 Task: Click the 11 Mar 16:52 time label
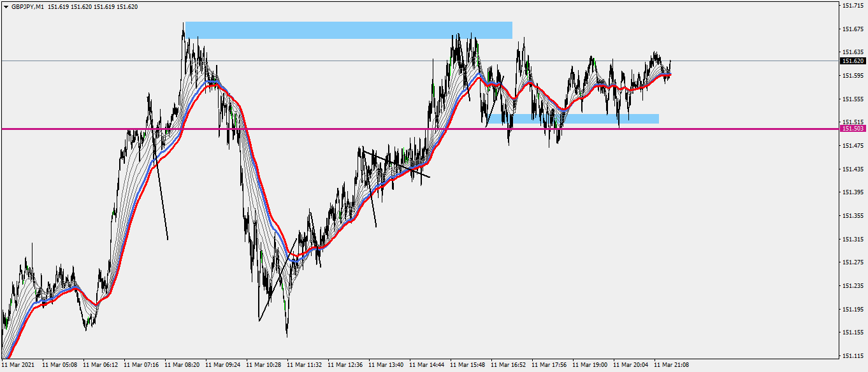point(508,366)
